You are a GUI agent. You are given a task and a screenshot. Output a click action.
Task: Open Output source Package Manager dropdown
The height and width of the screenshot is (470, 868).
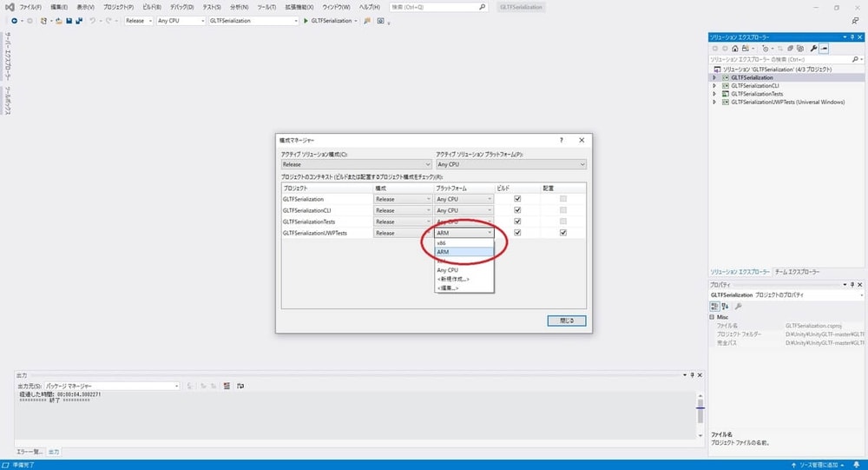tap(112, 386)
